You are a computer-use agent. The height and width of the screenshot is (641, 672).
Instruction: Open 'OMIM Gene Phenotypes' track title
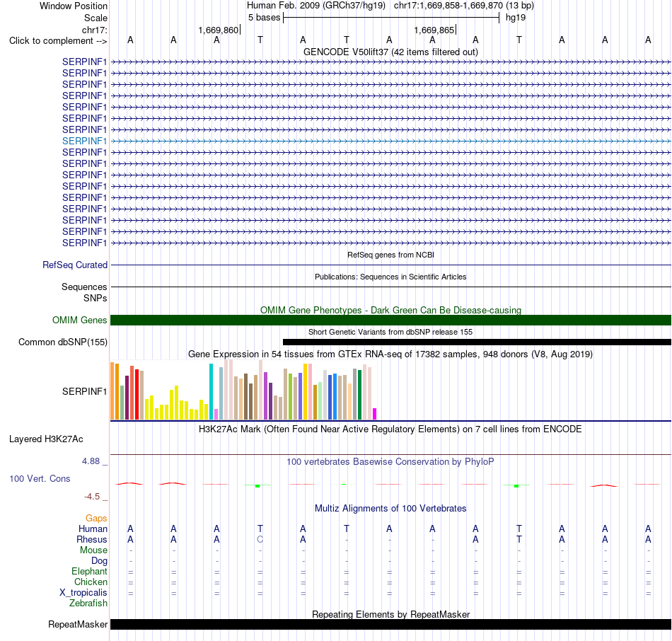[390, 310]
